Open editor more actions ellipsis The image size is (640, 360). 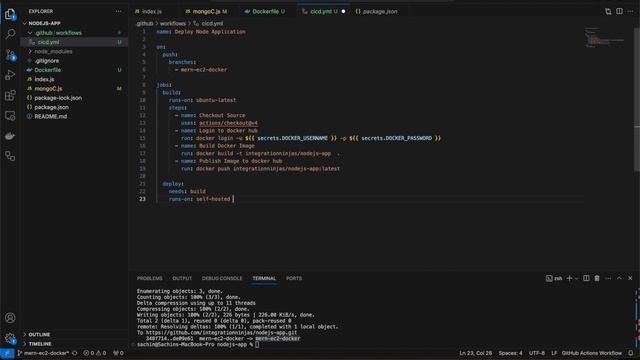(x=630, y=11)
